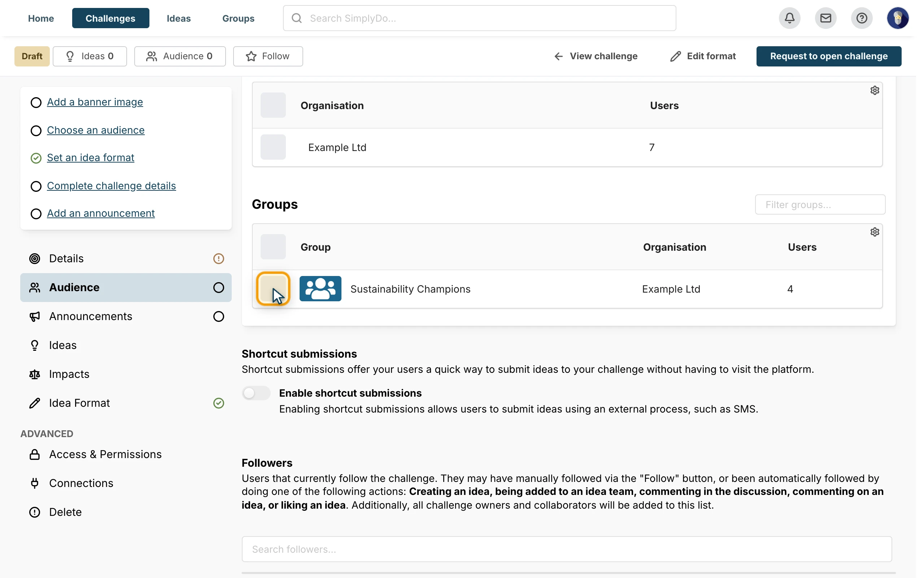This screenshot has height=578, width=924.
Task: Click the Edit format button
Action: click(703, 56)
